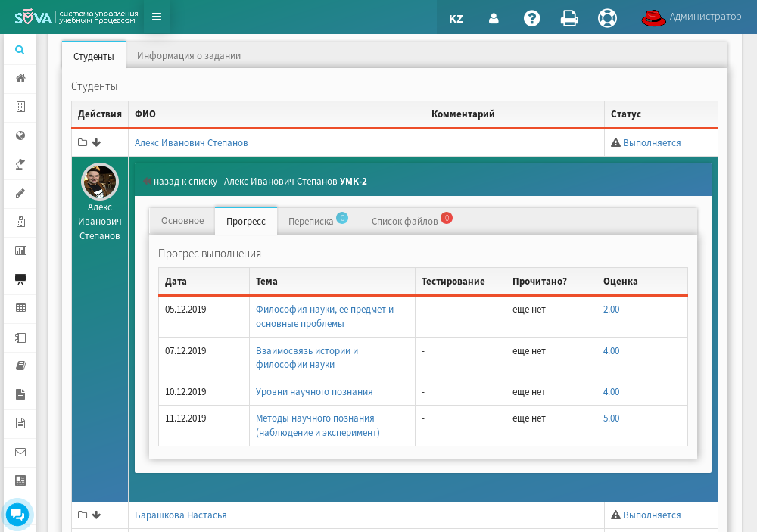Open the outlined document icon in the sidebar
This screenshot has width=757, height=532.
pyautogui.click(x=20, y=423)
